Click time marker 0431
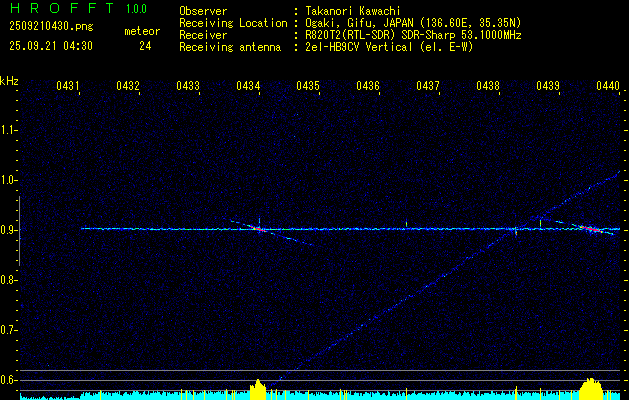The height and width of the screenshot is (400, 629). (67, 85)
